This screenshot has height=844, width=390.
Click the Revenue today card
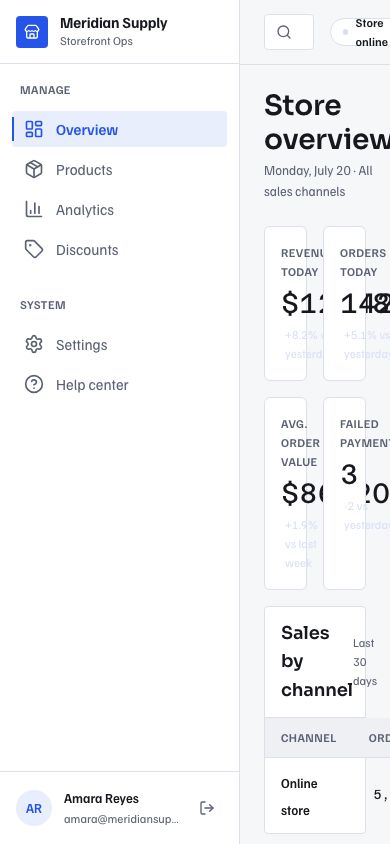tap(286, 303)
